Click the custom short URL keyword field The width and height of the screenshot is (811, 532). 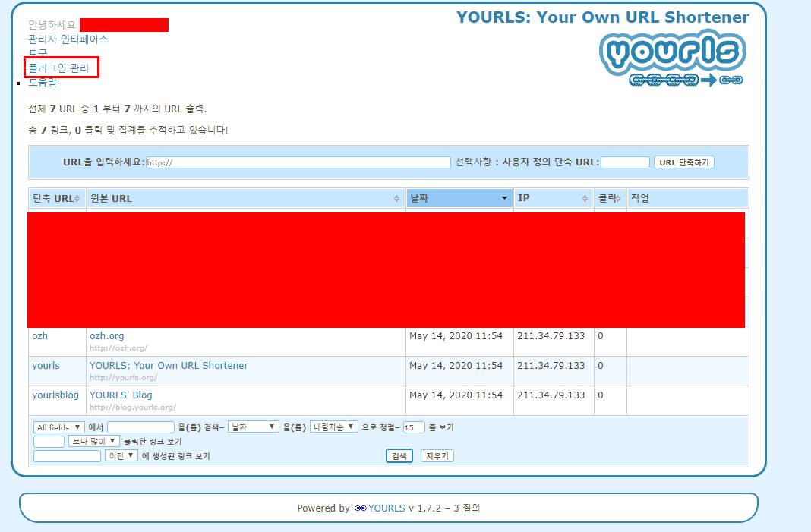[625, 162]
